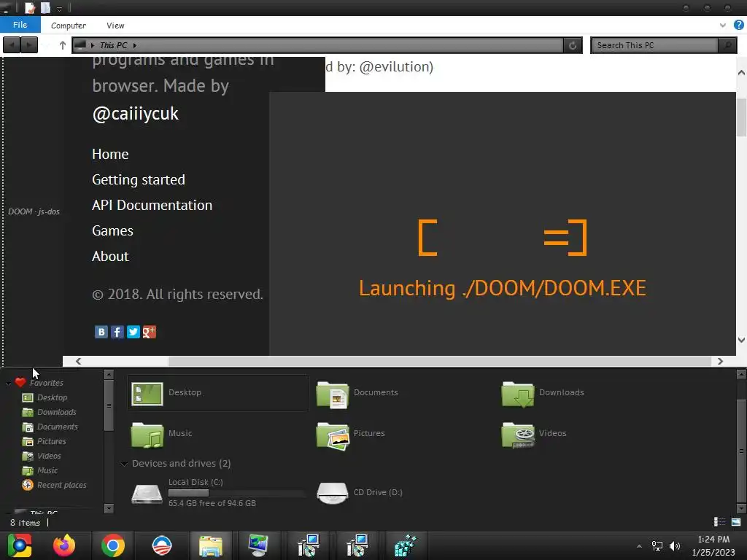This screenshot has width=747, height=560.
Task: Click the preview pane scroll down arrow
Action: (741, 340)
